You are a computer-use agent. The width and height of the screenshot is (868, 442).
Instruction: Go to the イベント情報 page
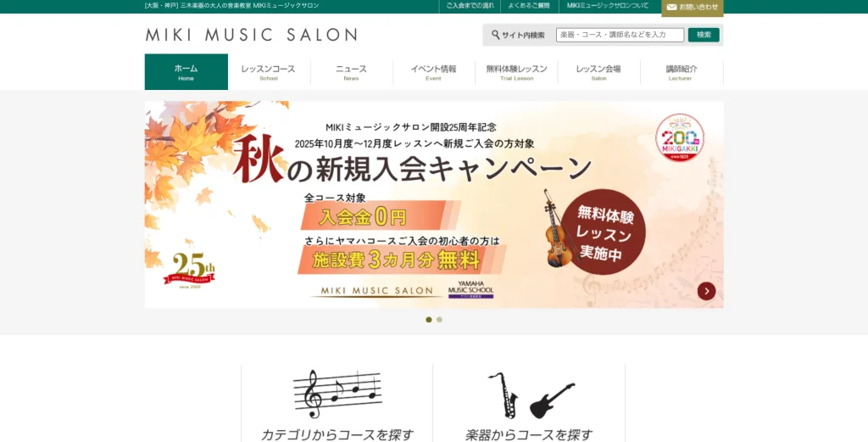coord(433,72)
